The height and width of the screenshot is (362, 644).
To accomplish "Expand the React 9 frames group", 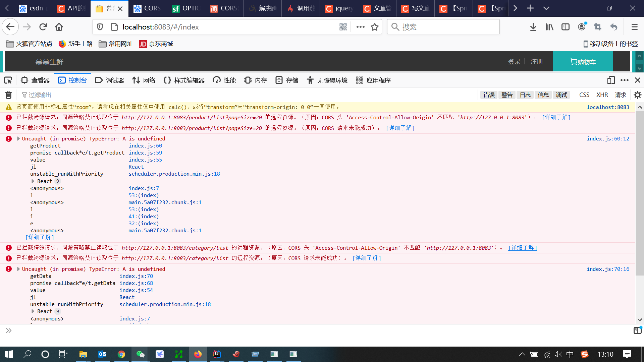I will point(33,181).
